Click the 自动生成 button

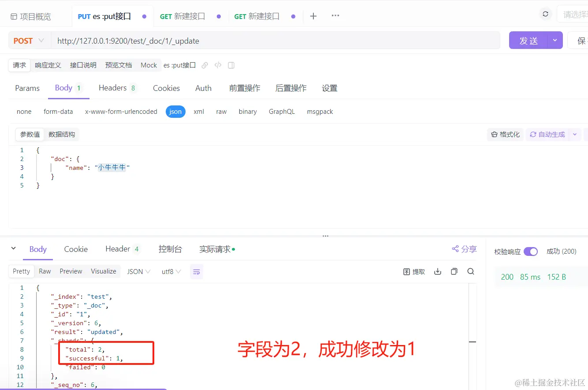pos(547,135)
